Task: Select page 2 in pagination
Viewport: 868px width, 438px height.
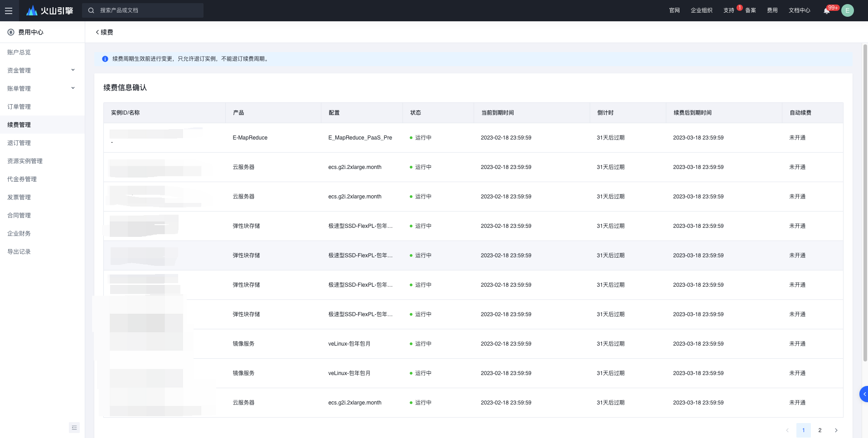Action: (820, 430)
